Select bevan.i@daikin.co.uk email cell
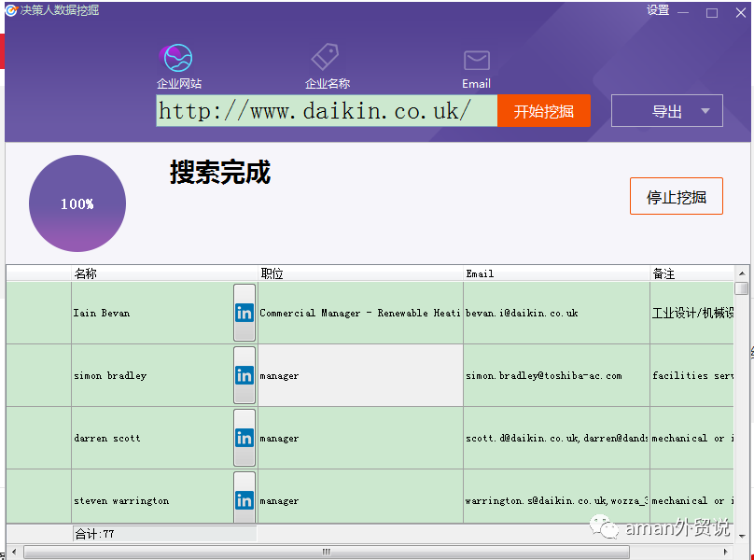Image resolution: width=754 pixels, height=560 pixels. [556, 313]
